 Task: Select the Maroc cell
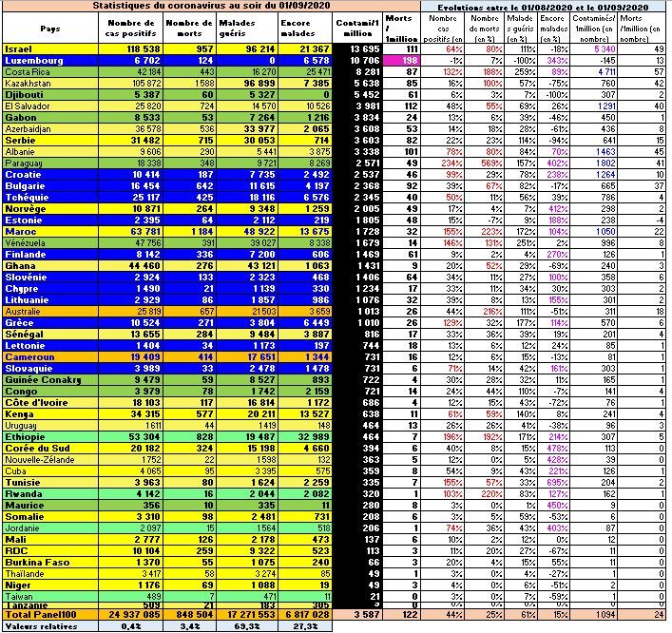pos(50,231)
